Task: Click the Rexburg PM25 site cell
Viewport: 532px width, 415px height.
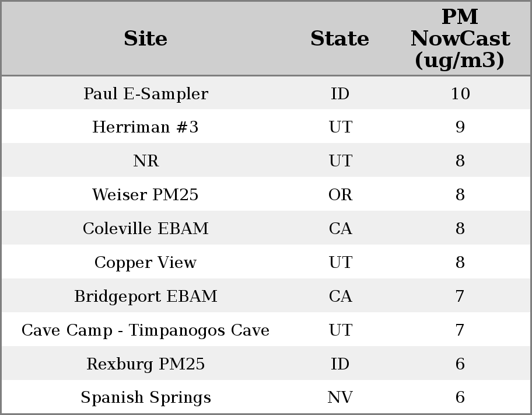Action: click(145, 364)
